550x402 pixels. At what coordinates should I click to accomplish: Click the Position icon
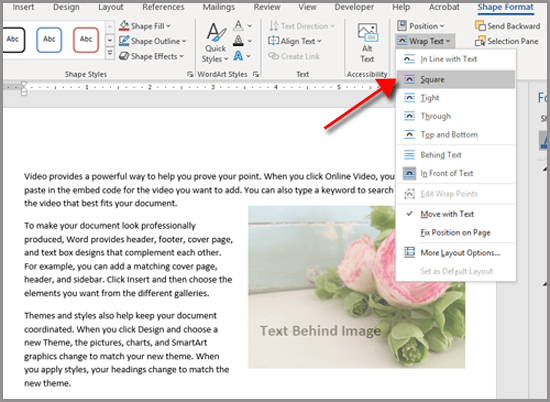402,26
